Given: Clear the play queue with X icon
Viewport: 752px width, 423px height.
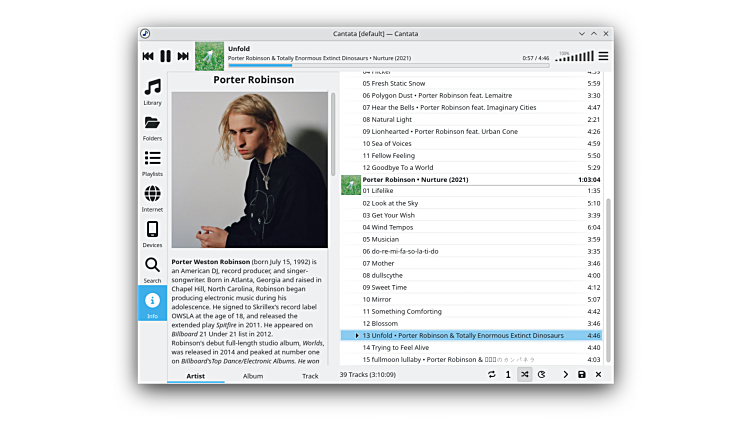Looking at the screenshot, I should tap(599, 374).
